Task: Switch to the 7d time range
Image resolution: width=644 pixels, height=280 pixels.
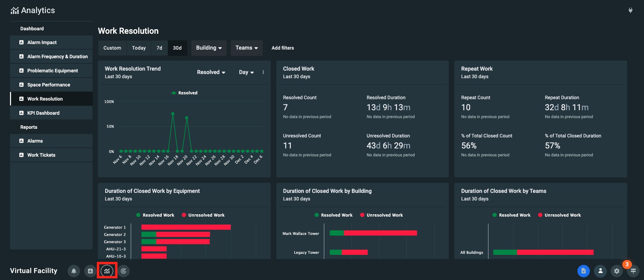Action: [x=159, y=48]
